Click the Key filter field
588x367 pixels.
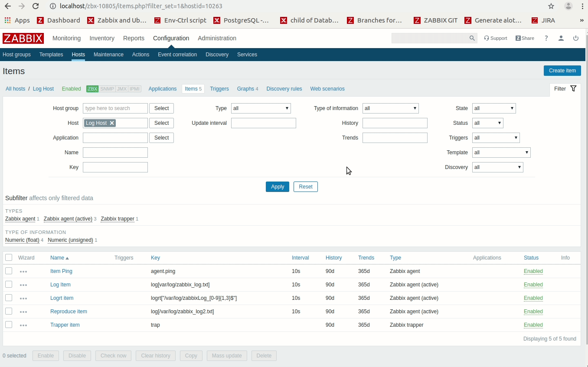pyautogui.click(x=115, y=167)
